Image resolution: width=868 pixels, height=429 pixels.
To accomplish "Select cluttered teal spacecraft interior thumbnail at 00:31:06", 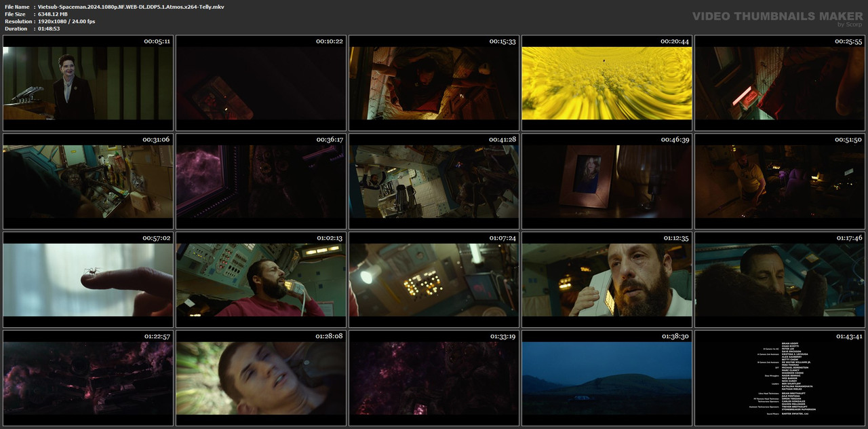I will [88, 181].
